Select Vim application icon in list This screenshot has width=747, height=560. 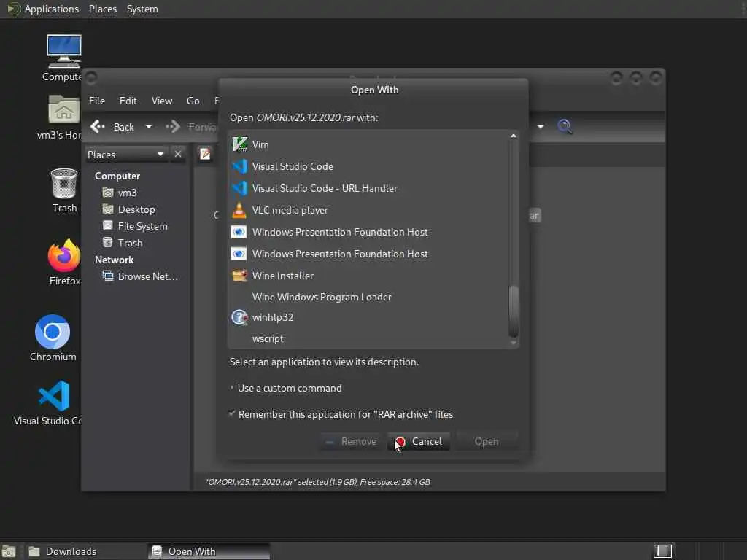239,144
